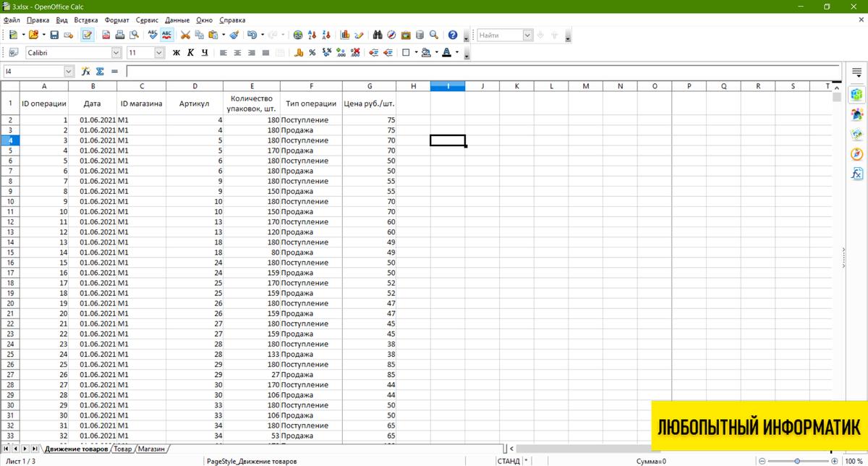Apply percent number format icon

pyautogui.click(x=312, y=53)
